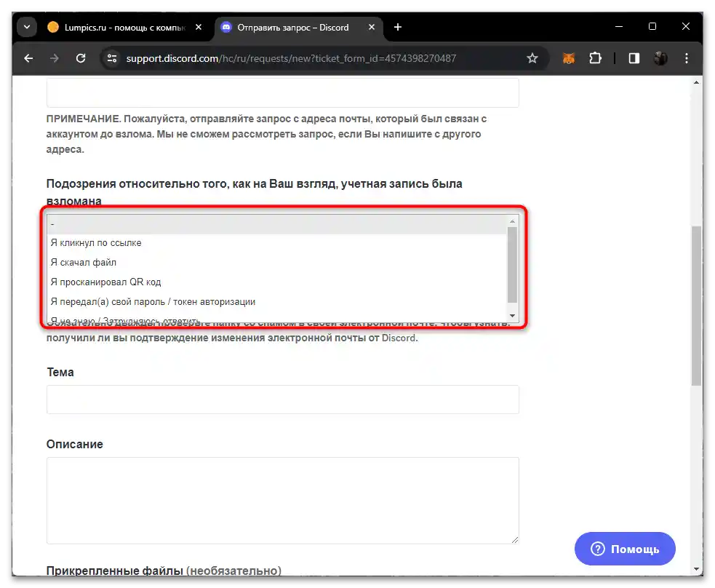Open the MetaMask fox extension
This screenshot has width=715, height=588.
point(569,58)
